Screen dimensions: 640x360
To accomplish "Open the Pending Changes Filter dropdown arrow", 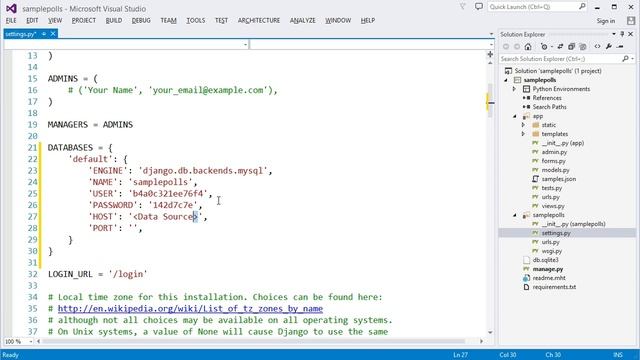I will [551, 47].
